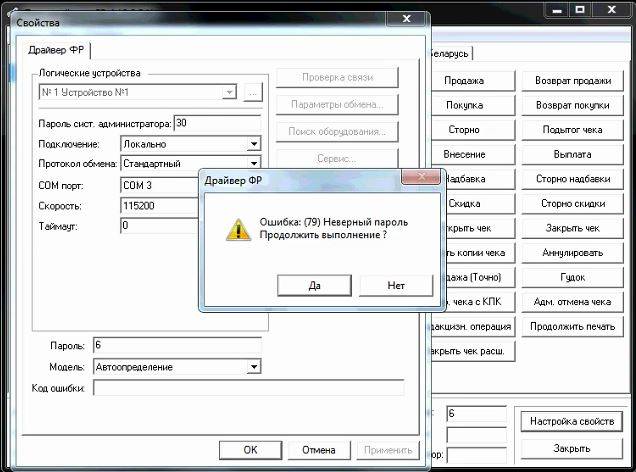
Task: Click Отмена in the Свойства window
Action: point(318,450)
